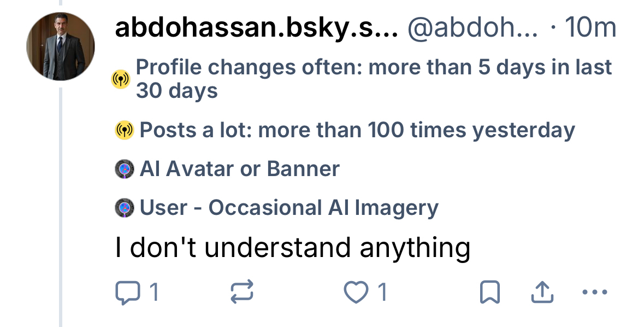Click the reply count number next to the bubble
Viewport: 644px width, 327px height.
tap(154, 293)
